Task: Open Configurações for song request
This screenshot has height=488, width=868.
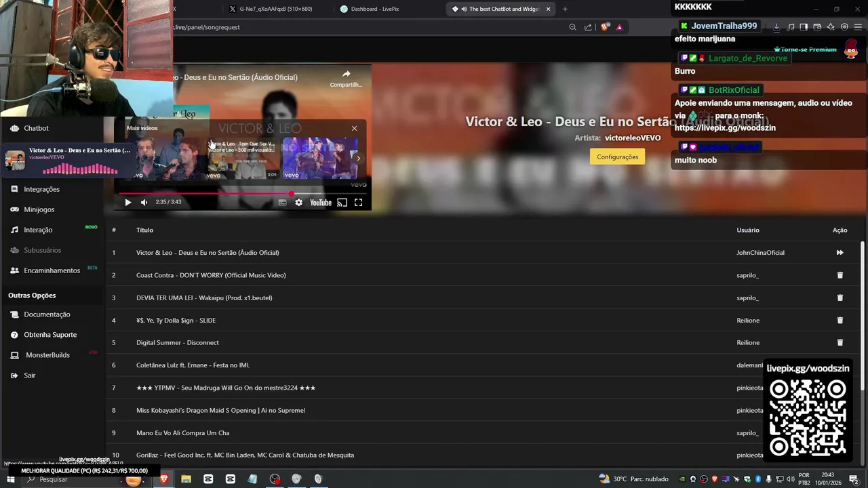Action: (617, 157)
